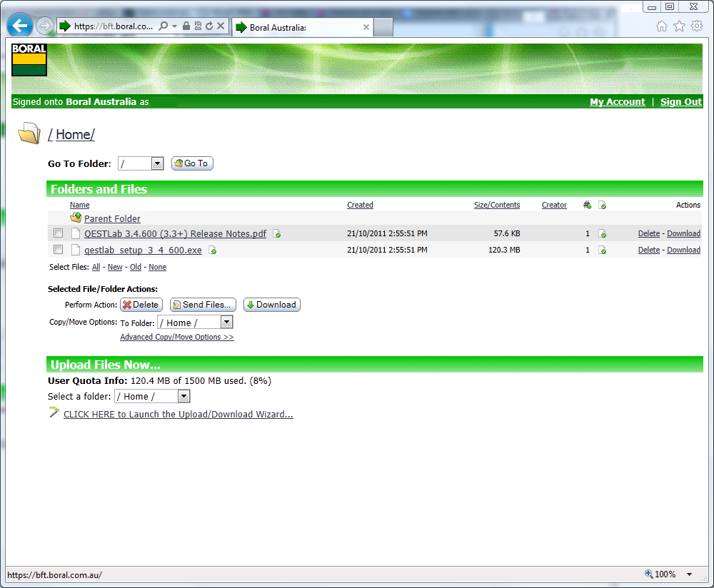714x588 pixels.
Task: Open the My Account menu link
Action: (x=617, y=102)
